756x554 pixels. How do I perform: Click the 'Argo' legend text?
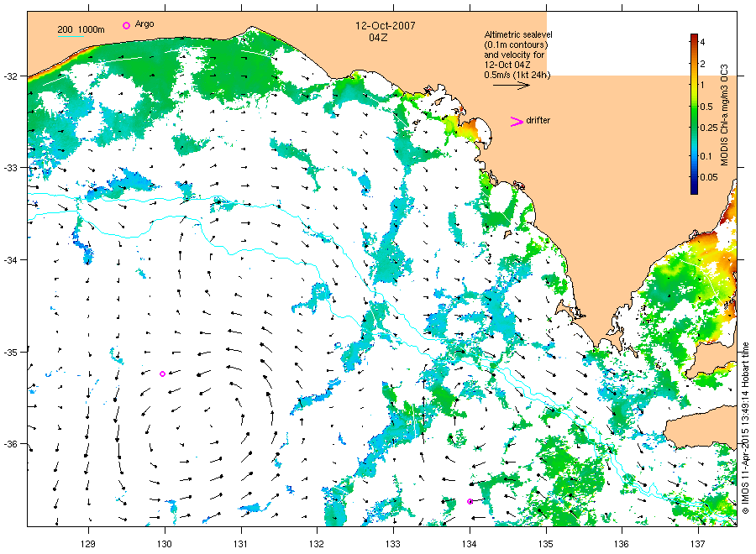pyautogui.click(x=144, y=24)
